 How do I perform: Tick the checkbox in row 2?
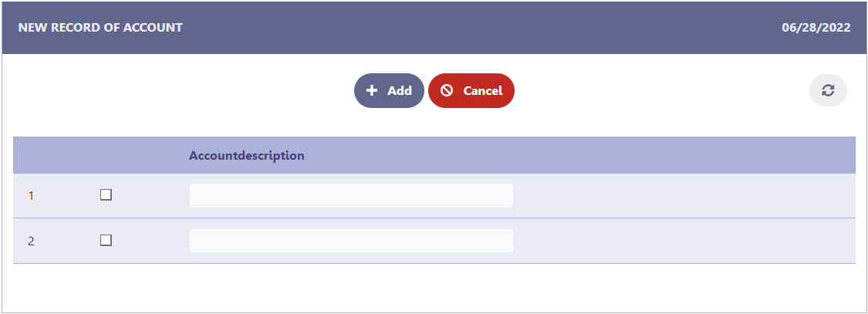tap(106, 241)
